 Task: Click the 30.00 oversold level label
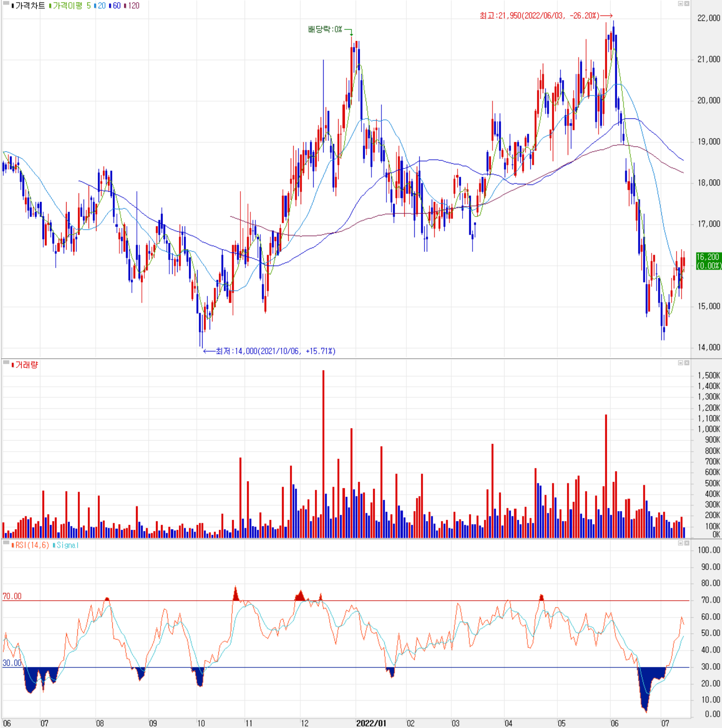pos(12,663)
